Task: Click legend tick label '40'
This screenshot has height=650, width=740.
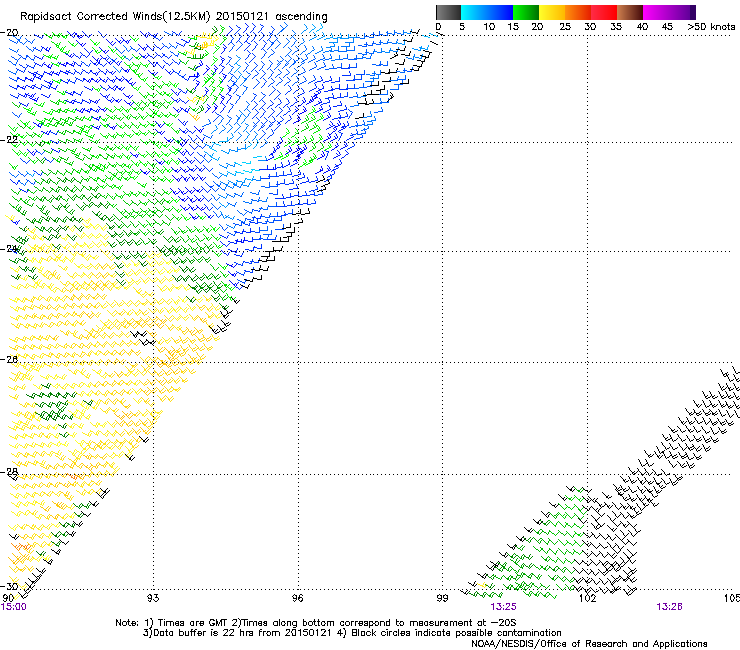Action: pos(642,27)
